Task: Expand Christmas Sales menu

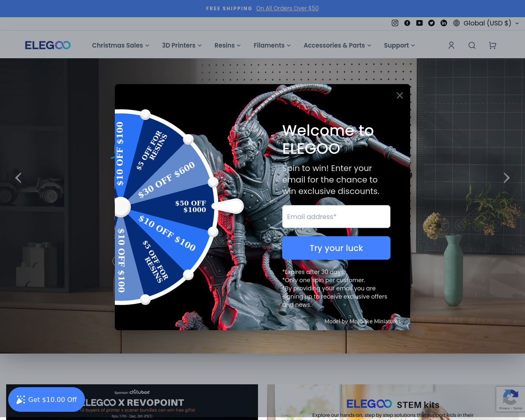Action: pos(121,45)
